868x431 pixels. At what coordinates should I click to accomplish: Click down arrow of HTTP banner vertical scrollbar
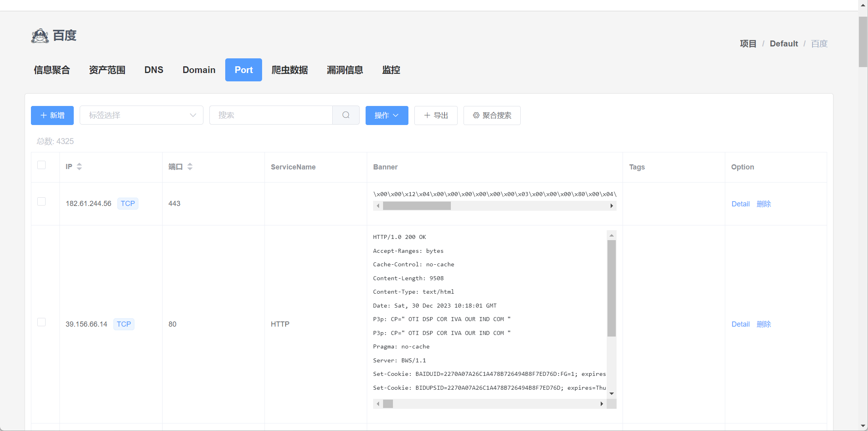(611, 394)
